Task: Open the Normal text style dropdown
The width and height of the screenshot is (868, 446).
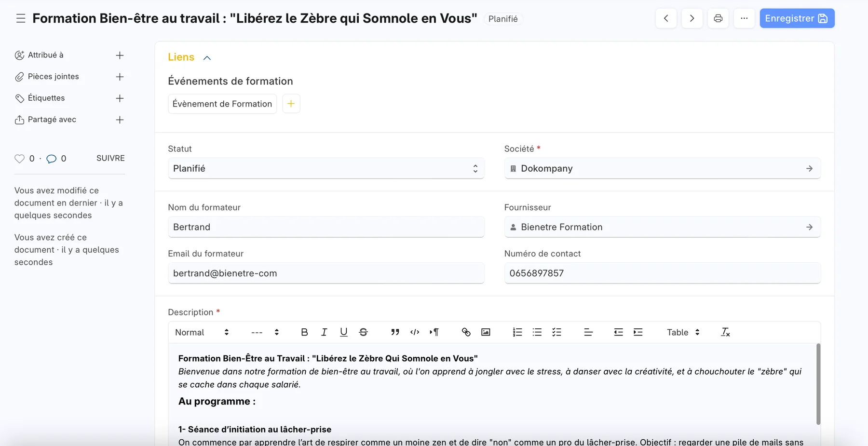Action: pos(202,332)
